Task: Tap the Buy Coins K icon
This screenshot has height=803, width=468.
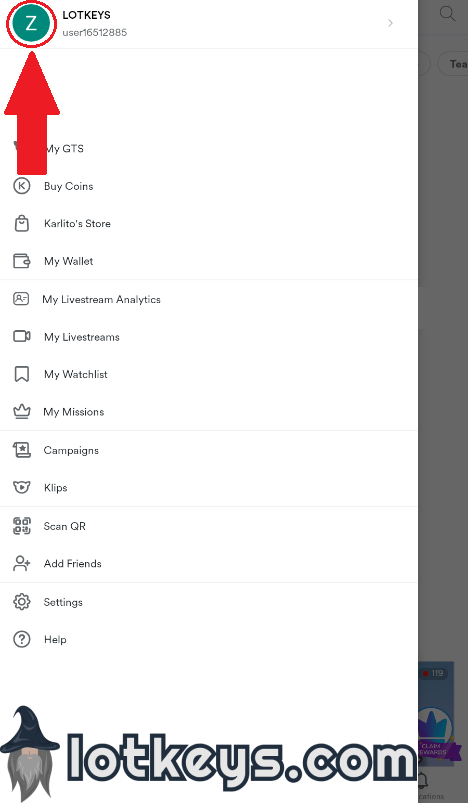Action: [x=22, y=186]
